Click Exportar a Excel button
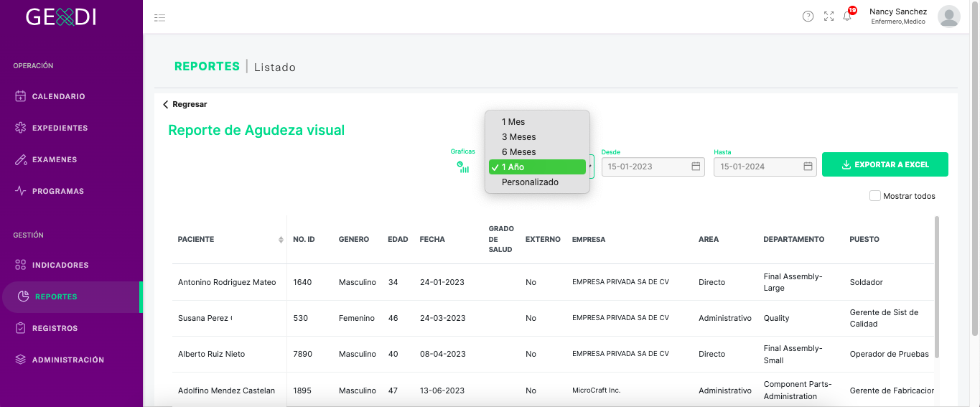The width and height of the screenshot is (980, 407). (885, 164)
